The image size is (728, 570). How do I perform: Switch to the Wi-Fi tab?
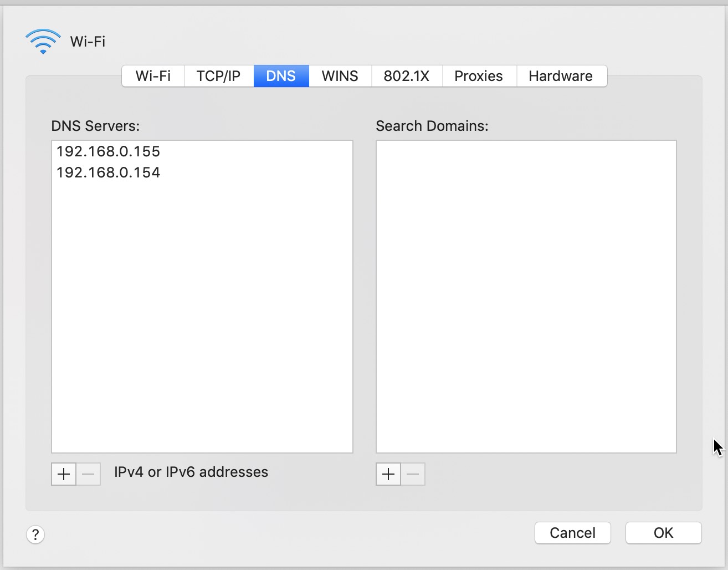[153, 76]
